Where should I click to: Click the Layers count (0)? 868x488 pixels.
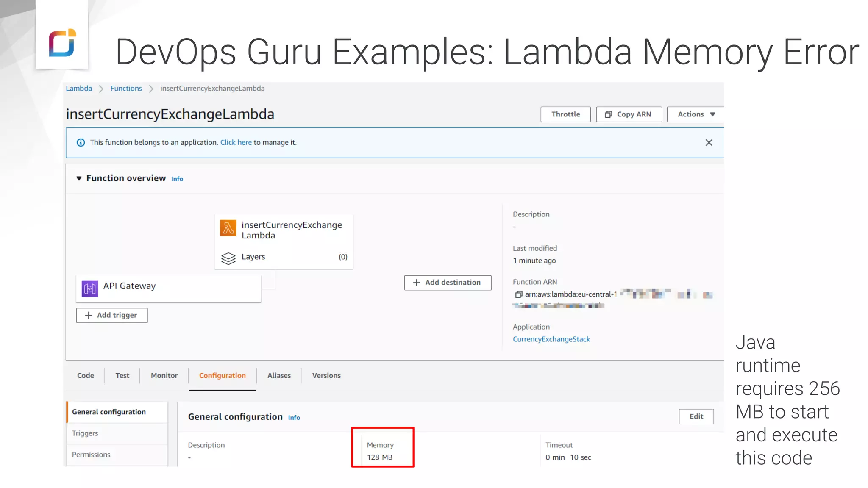point(343,257)
